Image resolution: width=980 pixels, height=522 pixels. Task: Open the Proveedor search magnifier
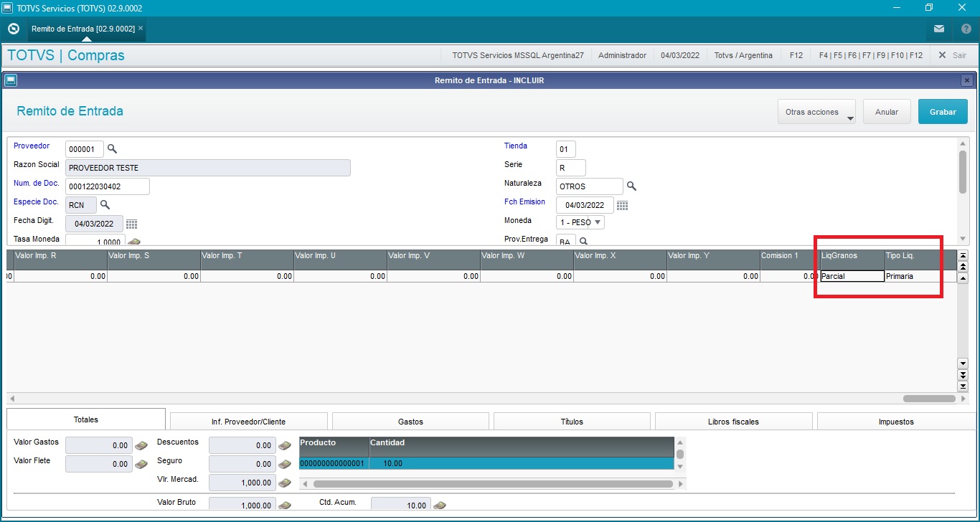[112, 149]
